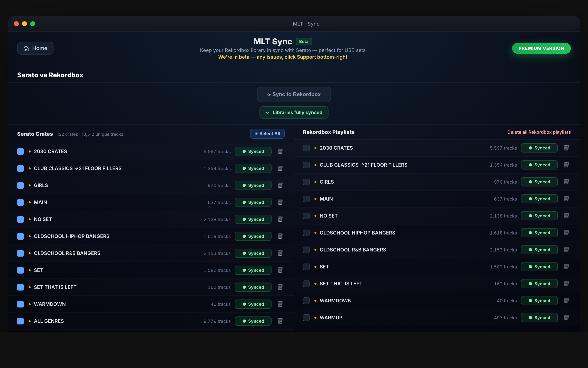
Task: Click Delete all Rekordbox playlists link
Action: [x=539, y=132]
